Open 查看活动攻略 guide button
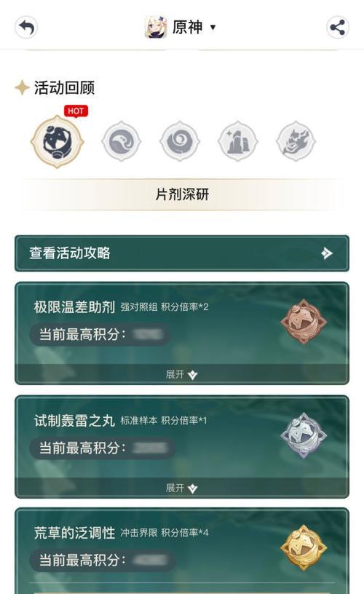The image size is (364, 594). coord(182,253)
